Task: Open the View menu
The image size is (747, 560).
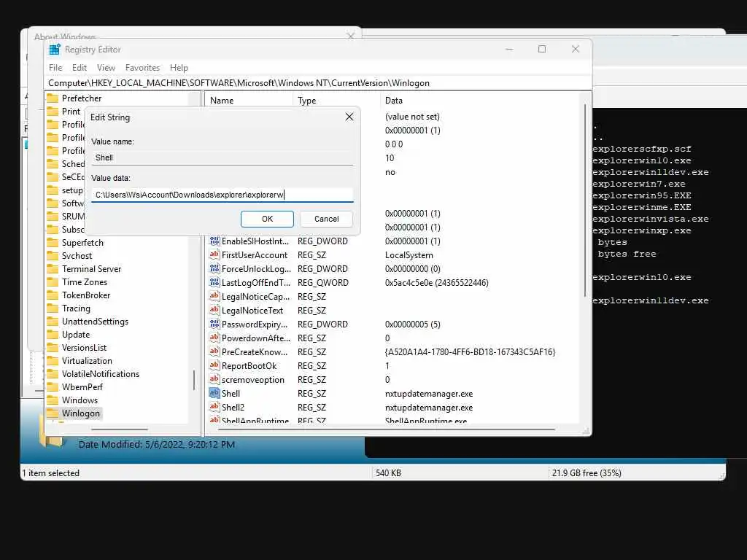Action: point(106,68)
